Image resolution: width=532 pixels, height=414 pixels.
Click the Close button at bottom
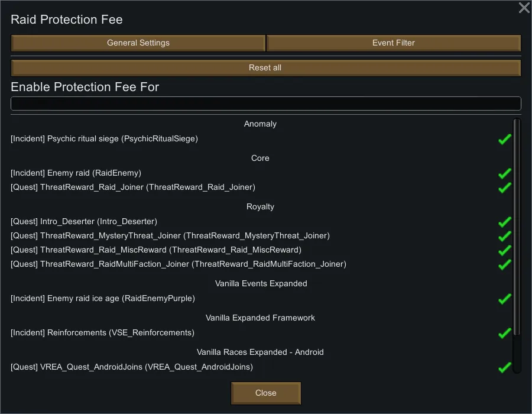tap(266, 393)
